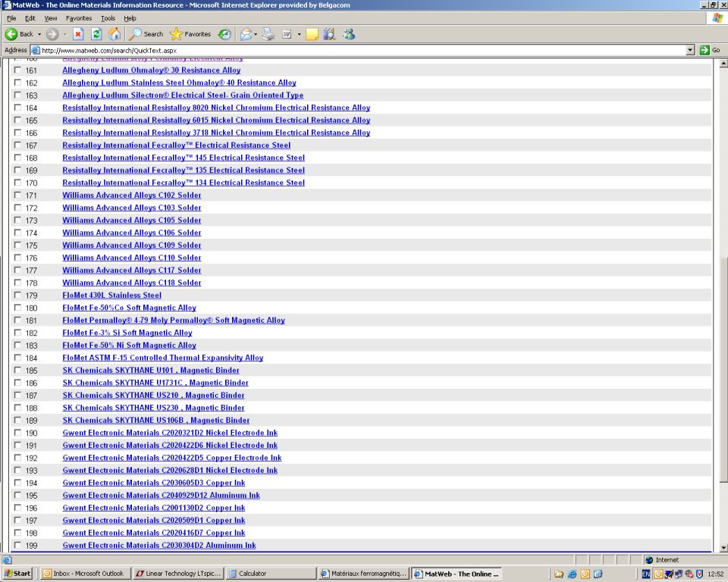Open the Windows Start button
The image size is (728, 582).
17,574
